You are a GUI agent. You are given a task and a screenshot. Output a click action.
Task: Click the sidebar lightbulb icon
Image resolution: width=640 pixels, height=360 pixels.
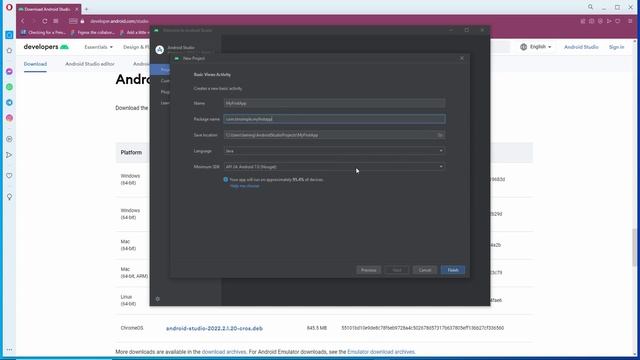click(x=9, y=197)
